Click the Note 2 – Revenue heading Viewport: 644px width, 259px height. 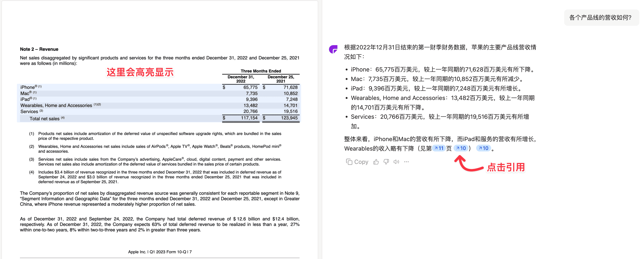(39, 49)
